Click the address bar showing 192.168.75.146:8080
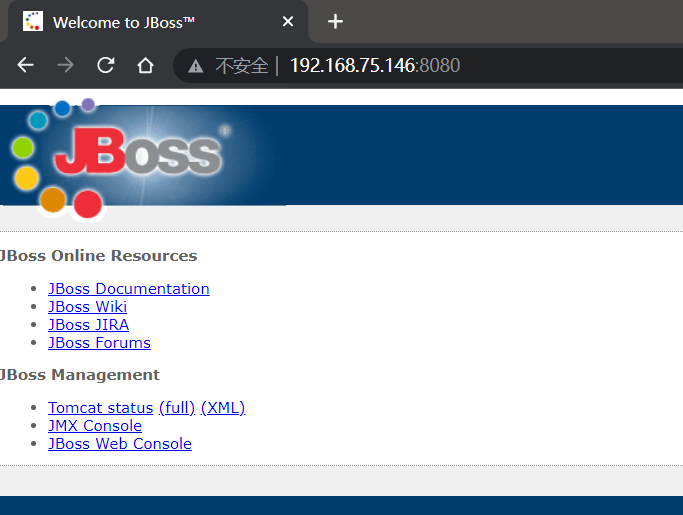 tap(427, 65)
